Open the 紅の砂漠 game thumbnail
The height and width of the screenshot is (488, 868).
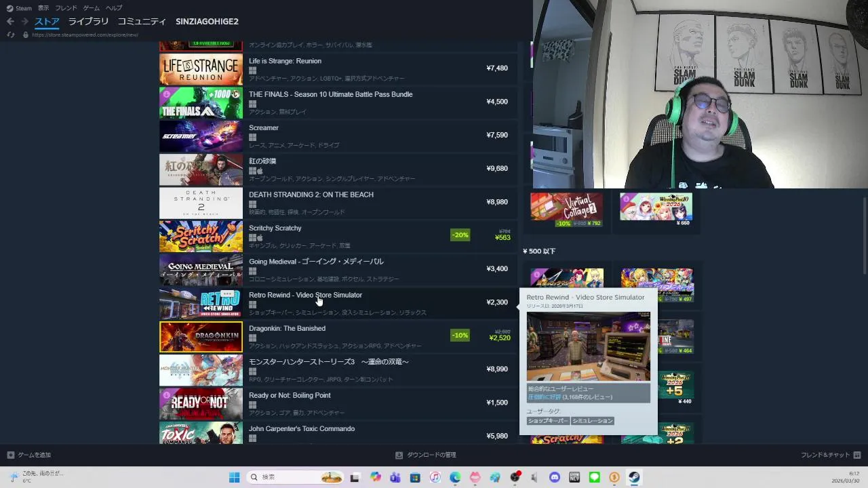pos(201,169)
